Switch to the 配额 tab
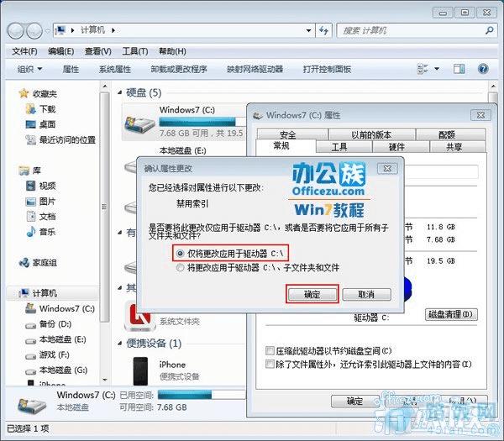The image size is (504, 441). tap(450, 134)
